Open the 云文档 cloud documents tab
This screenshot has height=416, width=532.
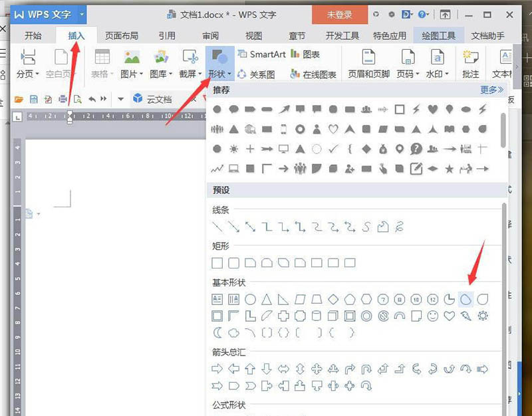[153, 99]
